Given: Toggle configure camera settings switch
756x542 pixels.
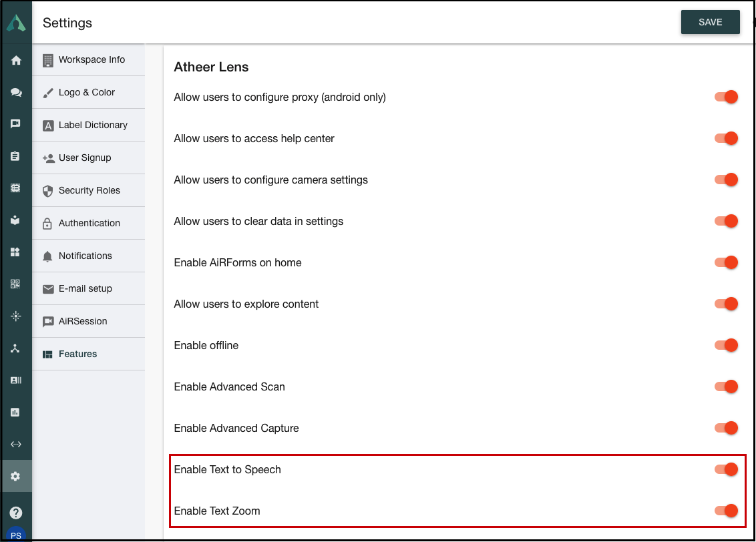Looking at the screenshot, I should pyautogui.click(x=726, y=180).
